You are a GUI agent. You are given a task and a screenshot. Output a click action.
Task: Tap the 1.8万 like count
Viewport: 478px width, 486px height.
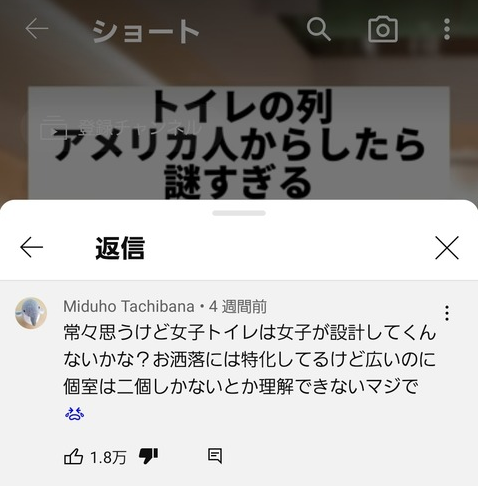(x=108, y=457)
